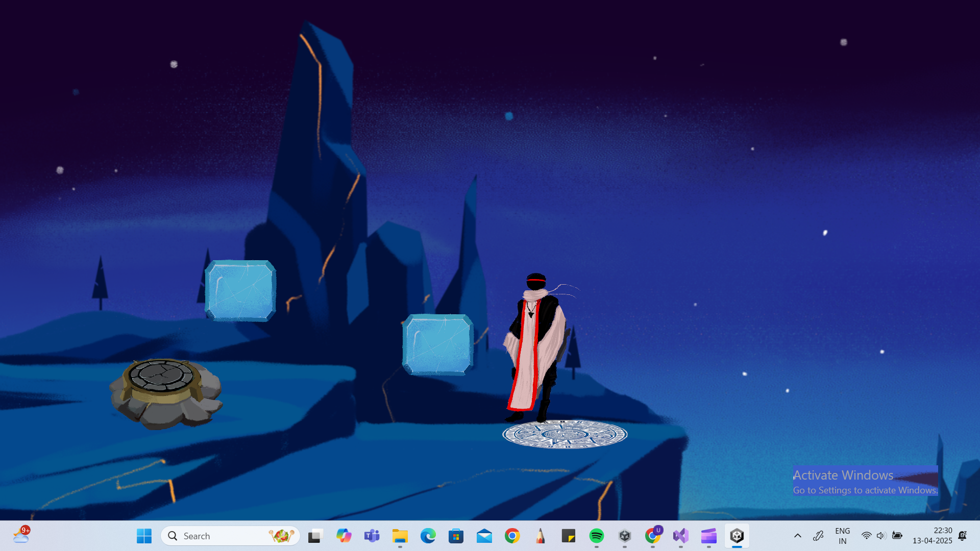Viewport: 980px width, 551px height.
Task: Switch the ENG IN input language
Action: point(842,536)
